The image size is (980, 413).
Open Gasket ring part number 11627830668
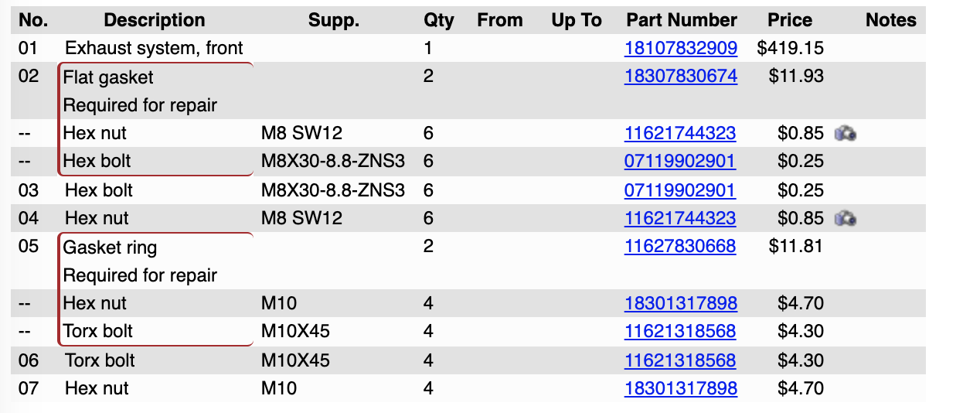pyautogui.click(x=679, y=247)
